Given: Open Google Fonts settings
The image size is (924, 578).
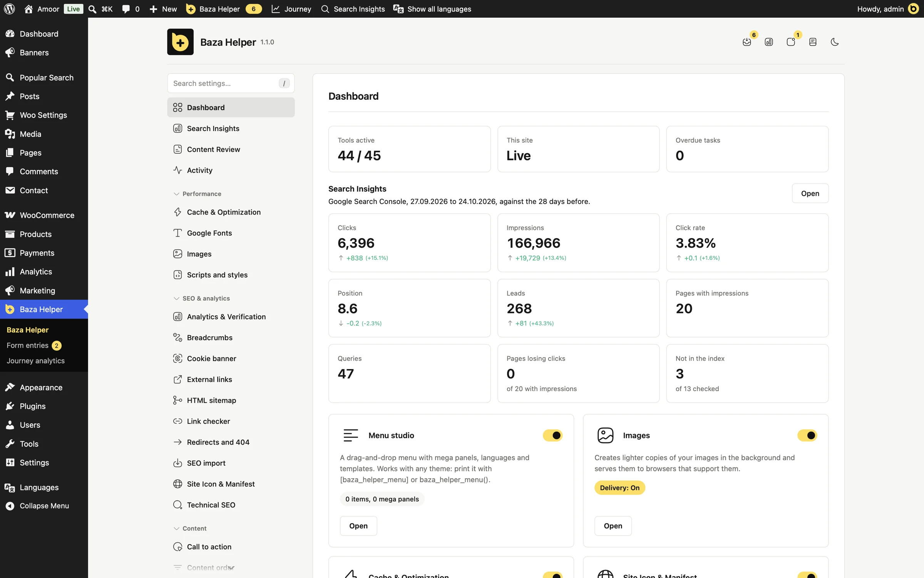Looking at the screenshot, I should pos(231,233).
